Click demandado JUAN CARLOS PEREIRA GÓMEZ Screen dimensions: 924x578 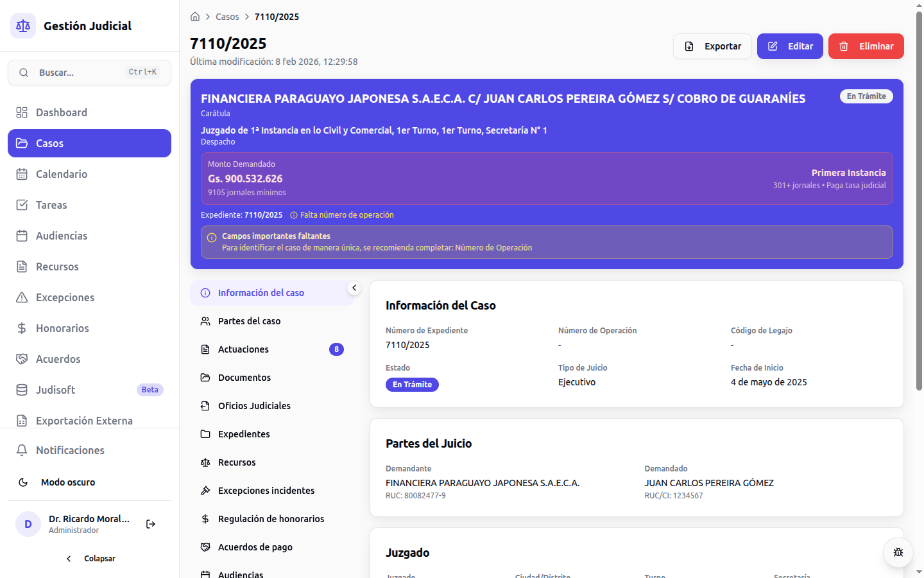(709, 483)
